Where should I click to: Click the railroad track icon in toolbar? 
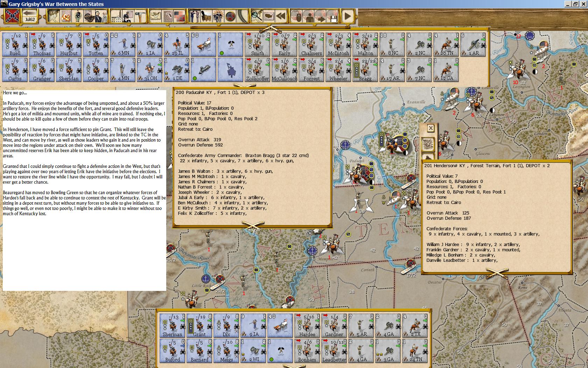tap(242, 16)
